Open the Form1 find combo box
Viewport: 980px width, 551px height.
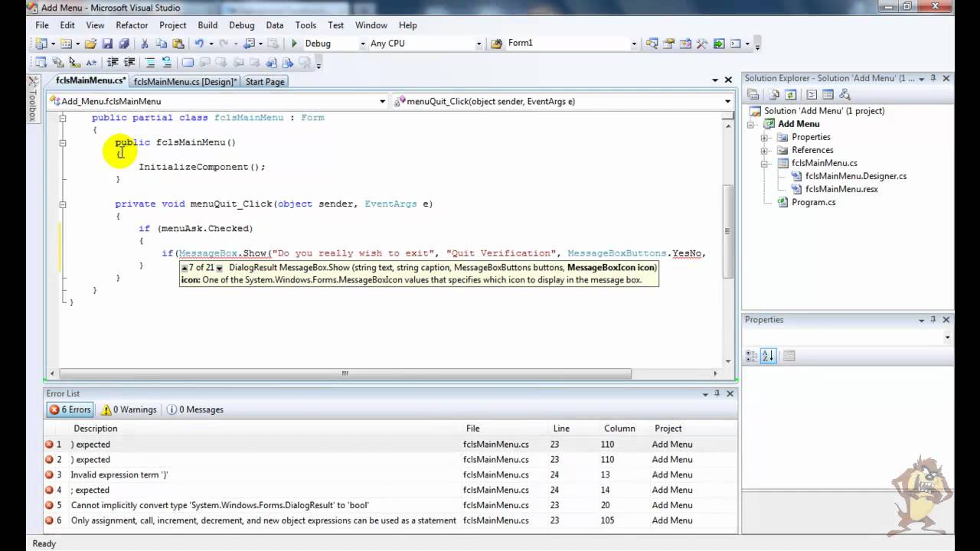pyautogui.click(x=634, y=44)
